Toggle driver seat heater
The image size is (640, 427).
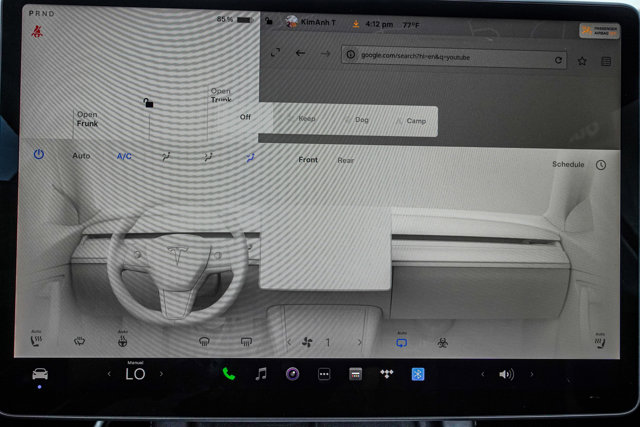[x=36, y=340]
